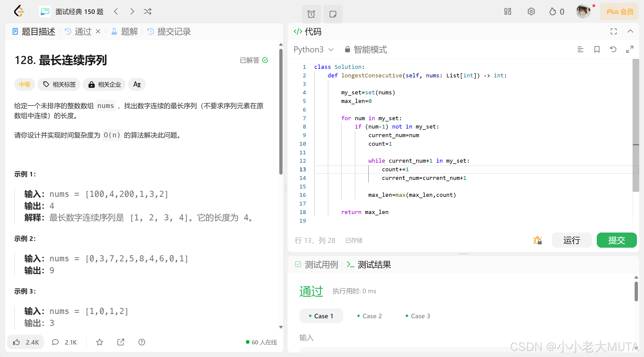Like the problem with thumbs-up 2.4K
The image size is (644, 357).
(26, 342)
